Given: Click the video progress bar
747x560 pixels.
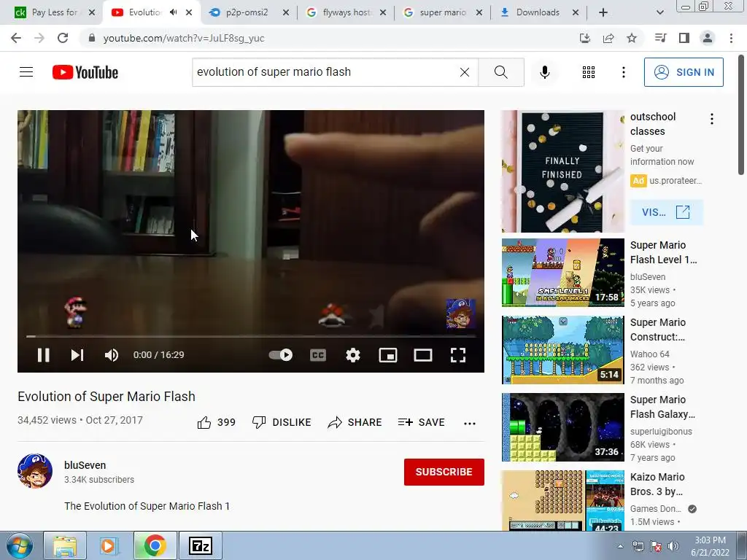Looking at the screenshot, I should pyautogui.click(x=251, y=336).
